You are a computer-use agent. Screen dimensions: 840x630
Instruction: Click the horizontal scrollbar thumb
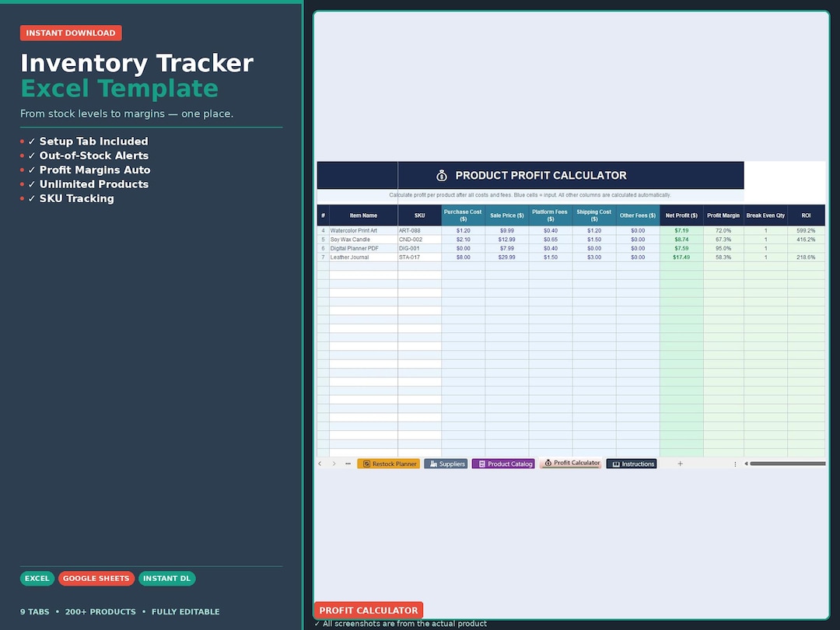pos(787,464)
